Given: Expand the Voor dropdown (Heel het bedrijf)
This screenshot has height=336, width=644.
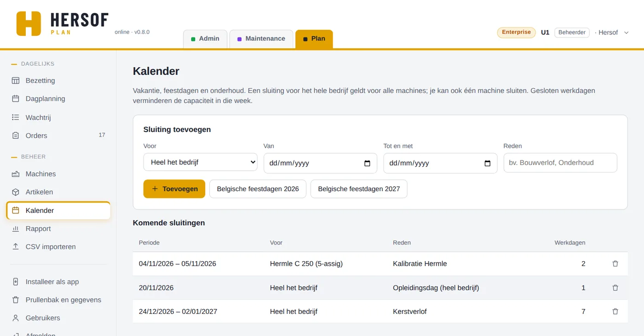Looking at the screenshot, I should point(201,162).
